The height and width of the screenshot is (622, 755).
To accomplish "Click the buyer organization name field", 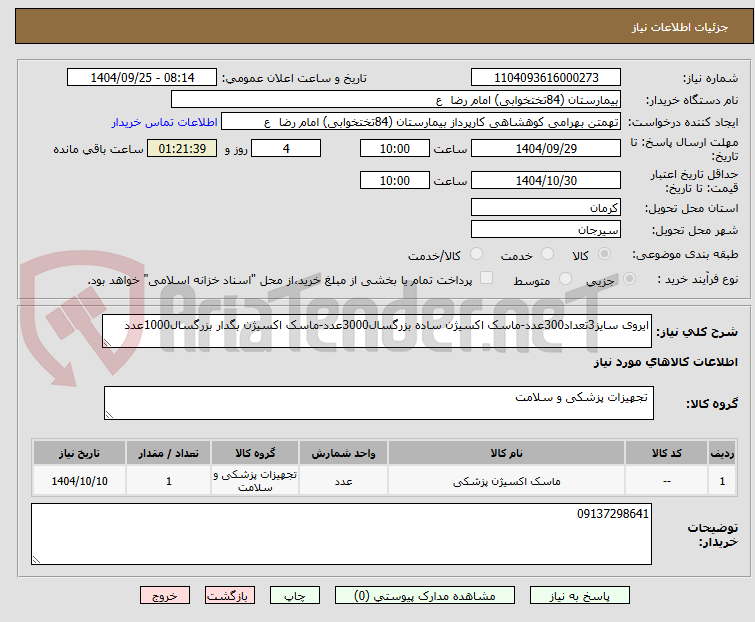I will (x=396, y=100).
